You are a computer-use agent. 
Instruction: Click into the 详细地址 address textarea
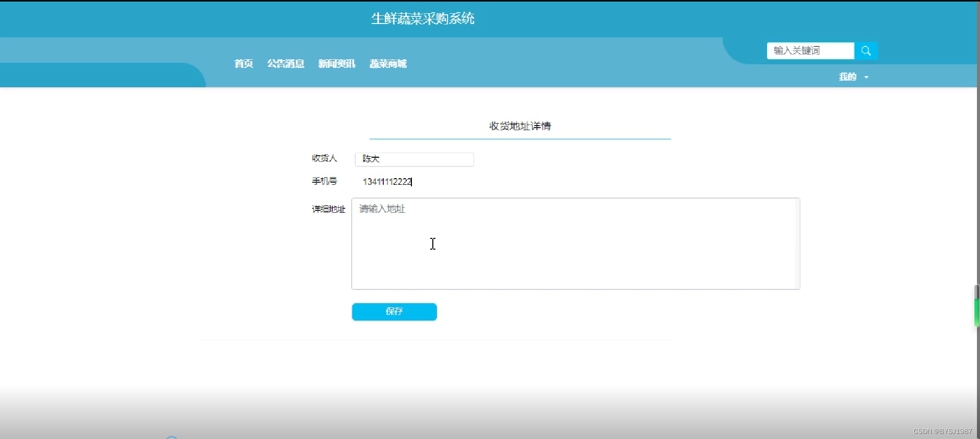(x=576, y=244)
